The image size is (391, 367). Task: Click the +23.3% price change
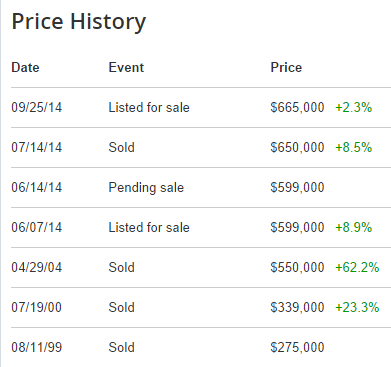[x=357, y=307]
